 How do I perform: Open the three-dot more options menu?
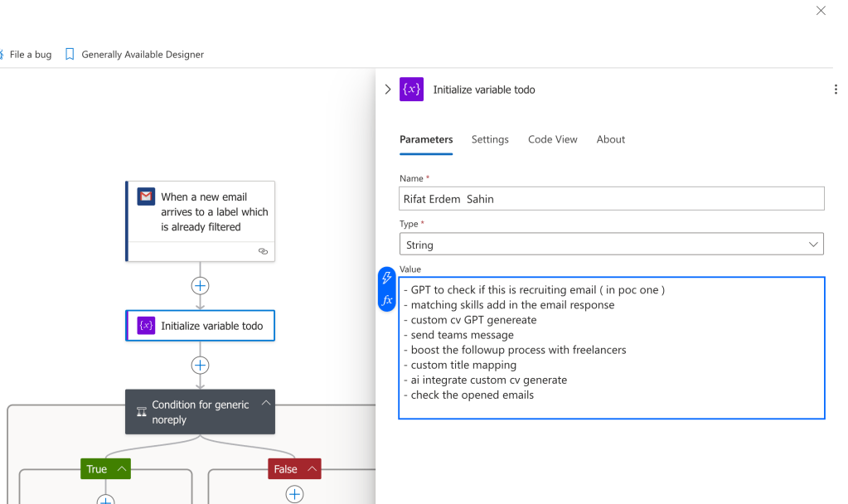[x=836, y=90]
